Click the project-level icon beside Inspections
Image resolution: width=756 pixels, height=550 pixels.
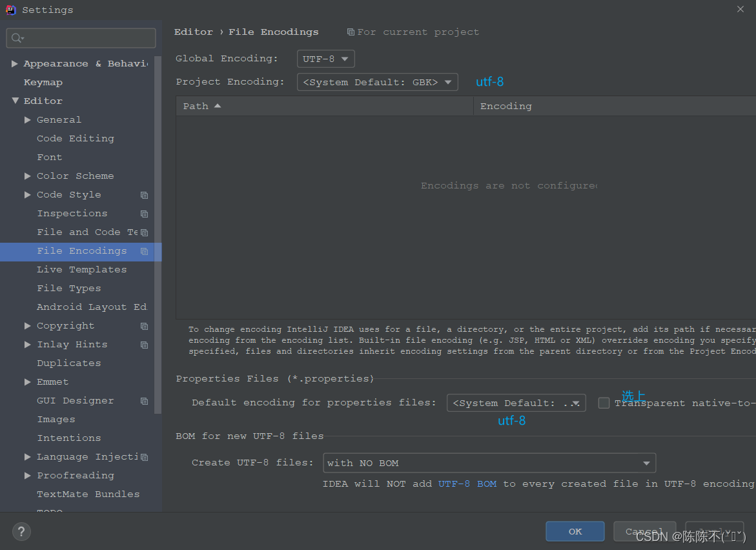click(144, 214)
